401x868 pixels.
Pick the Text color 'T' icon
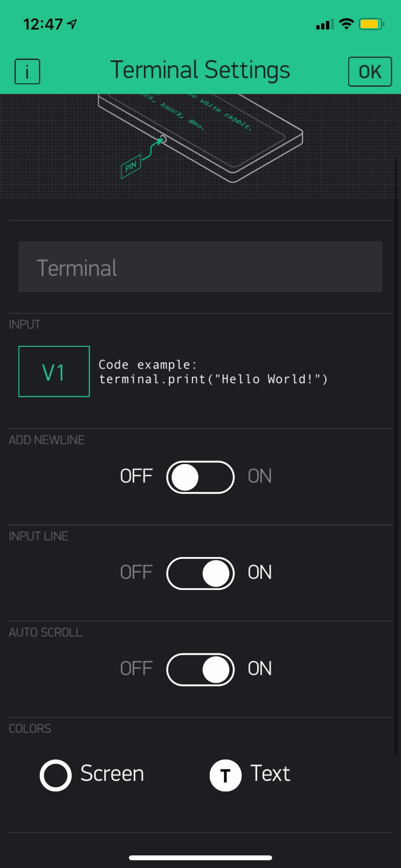point(225,775)
